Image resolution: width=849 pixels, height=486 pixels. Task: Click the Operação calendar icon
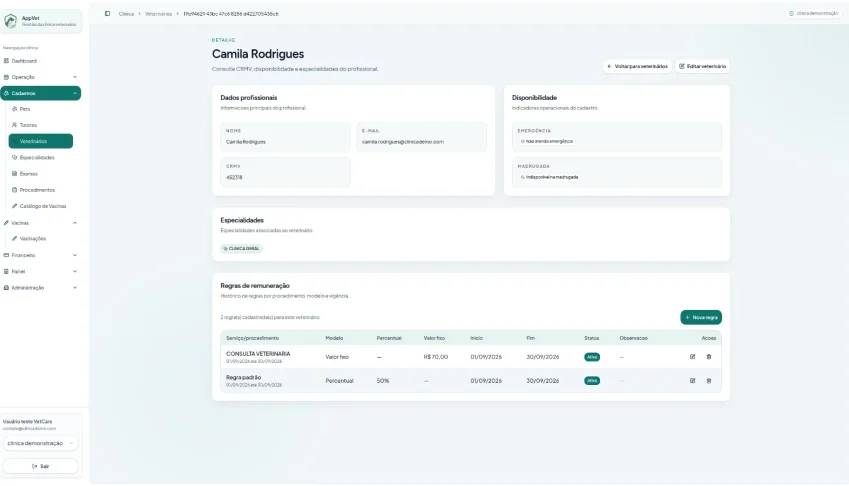tap(6, 77)
